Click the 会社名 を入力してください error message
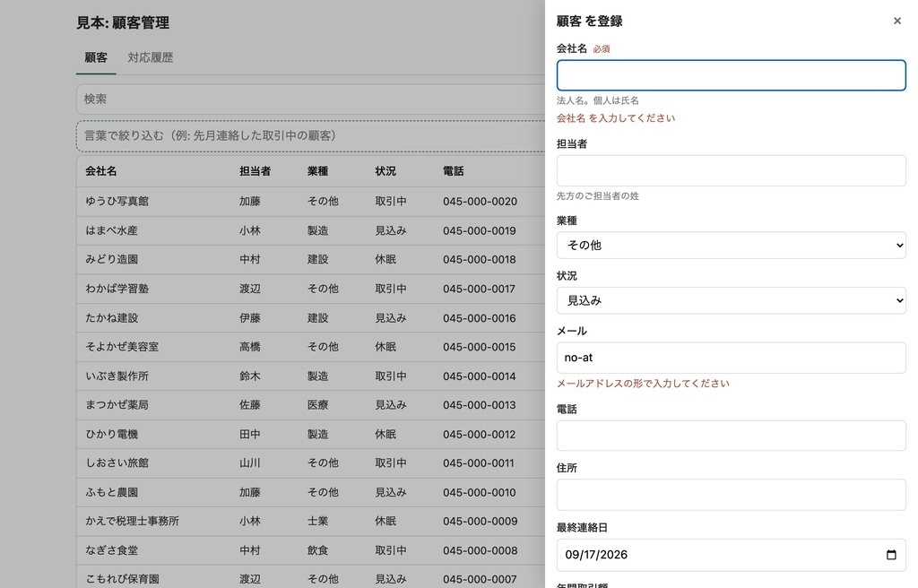918x588 pixels. point(615,118)
